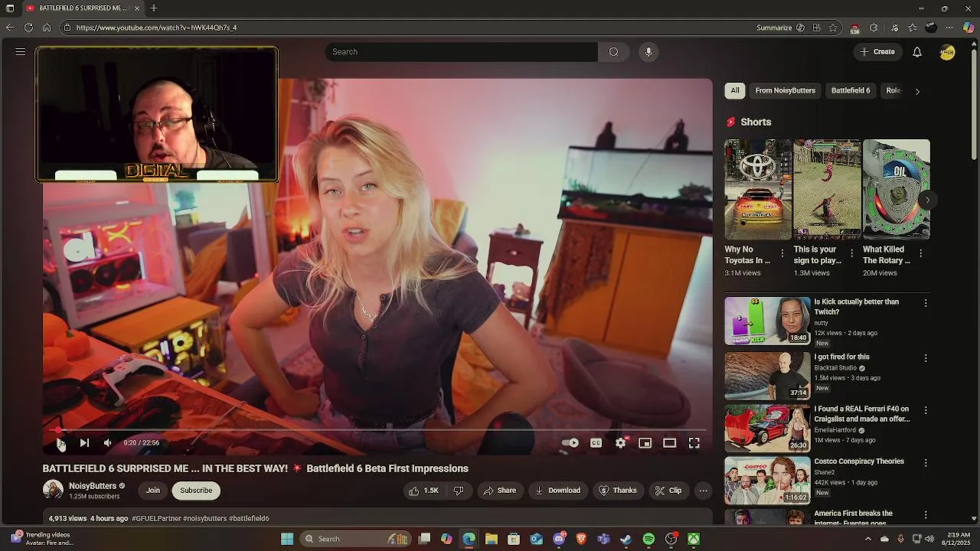Screen dimensions: 980x551
Task: Open the NoisyButters channel link
Action: click(x=93, y=486)
